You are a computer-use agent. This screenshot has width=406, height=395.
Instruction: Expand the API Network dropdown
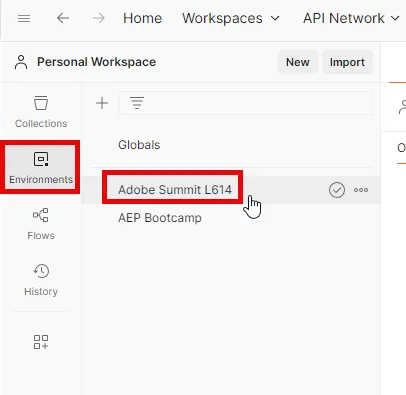(351, 18)
